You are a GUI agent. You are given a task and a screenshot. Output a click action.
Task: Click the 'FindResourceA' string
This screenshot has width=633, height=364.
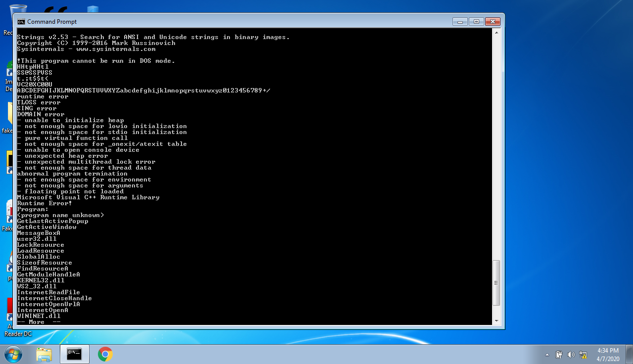tap(43, 269)
